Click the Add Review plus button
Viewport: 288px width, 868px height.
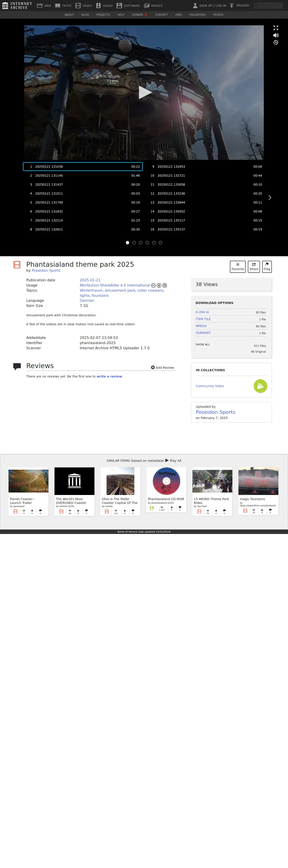coord(163,368)
